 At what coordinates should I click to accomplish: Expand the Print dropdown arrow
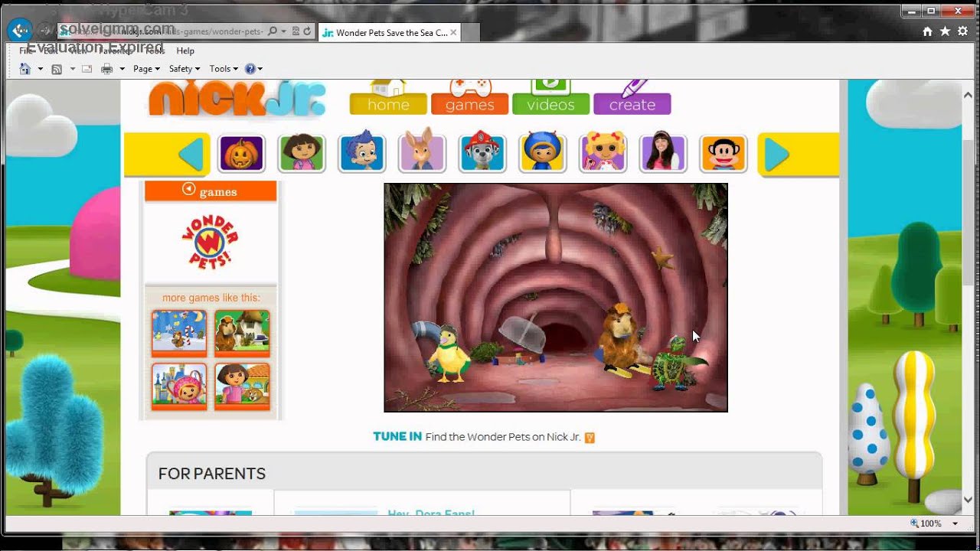[122, 69]
